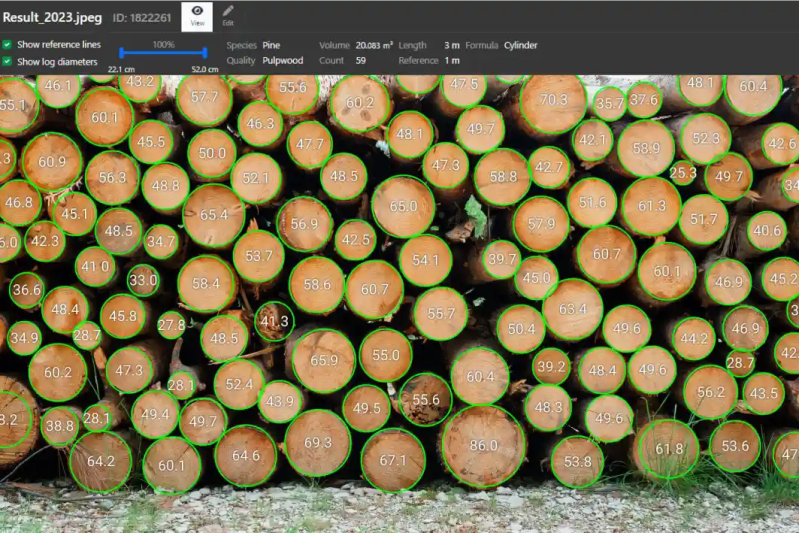Select the dark log labeled 41.3
Viewport: 799px width, 533px height.
[x=274, y=322]
